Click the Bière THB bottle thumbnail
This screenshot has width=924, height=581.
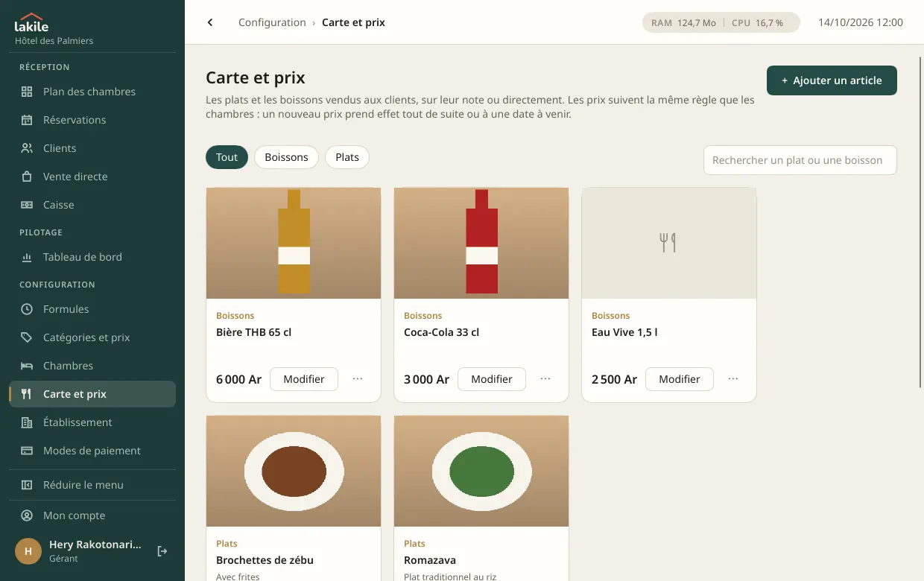[x=294, y=243]
